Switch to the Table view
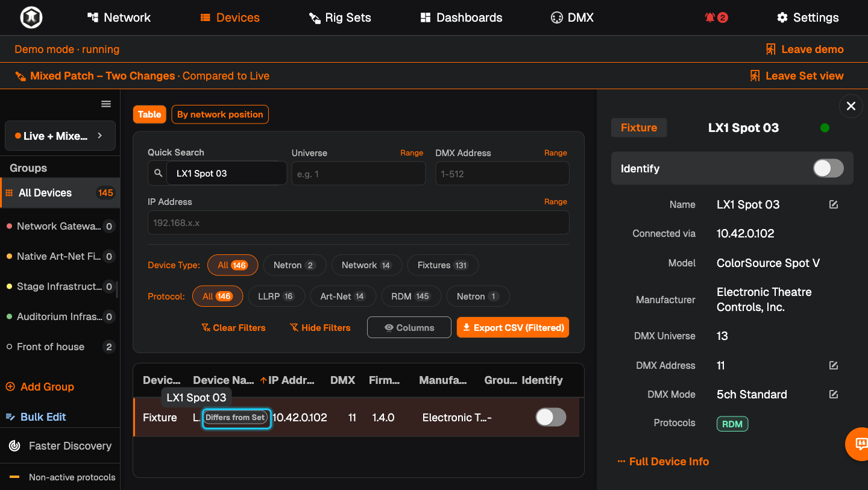This screenshot has height=490, width=868. (149, 115)
